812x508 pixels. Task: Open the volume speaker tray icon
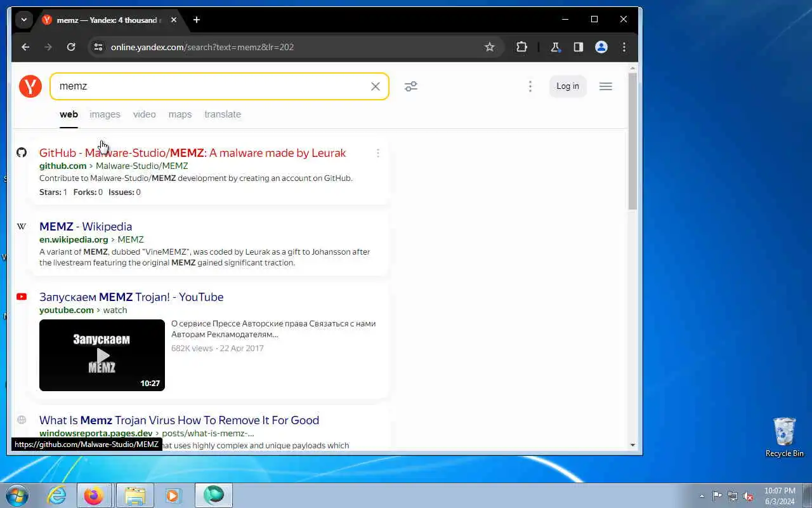749,496
